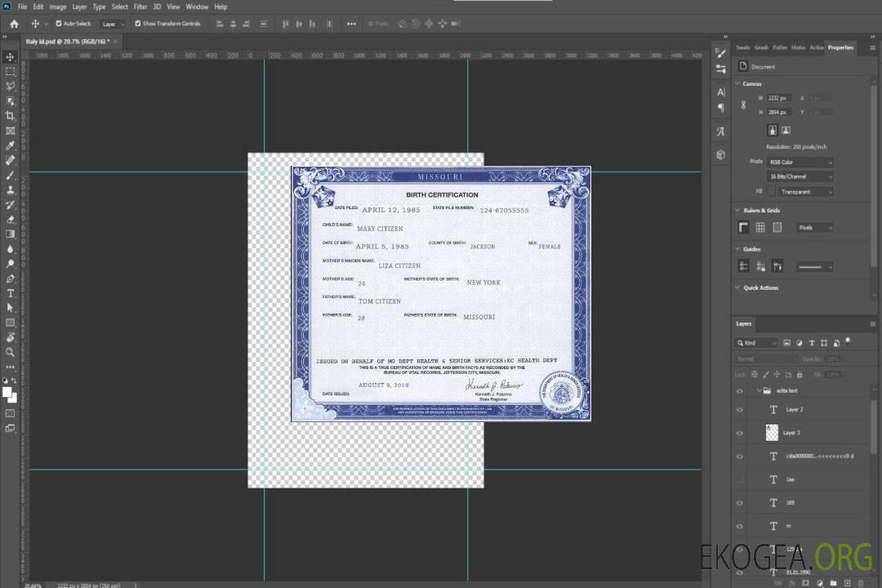Select the Hand tool
This screenshot has width=882, height=588.
(x=10, y=337)
